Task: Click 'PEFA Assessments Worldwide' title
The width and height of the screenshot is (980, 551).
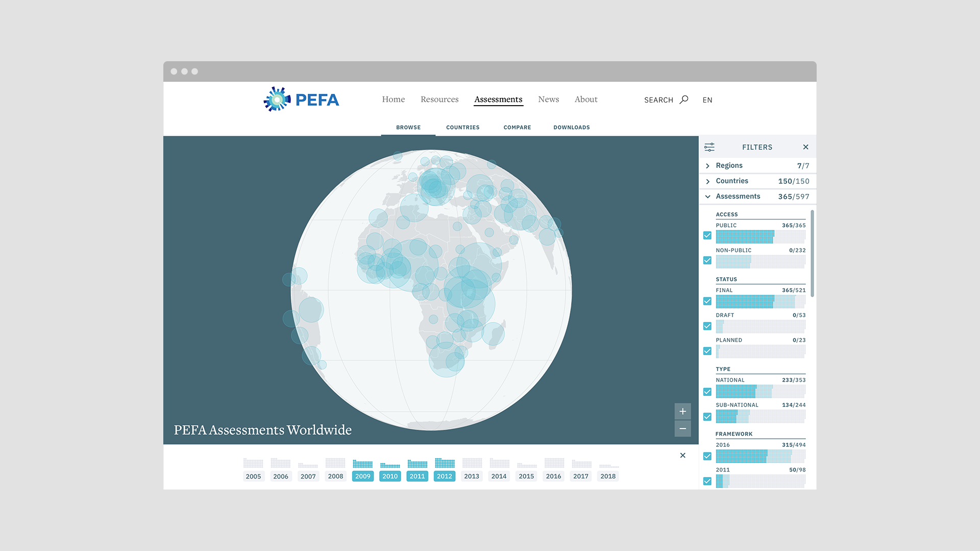Action: click(x=263, y=430)
